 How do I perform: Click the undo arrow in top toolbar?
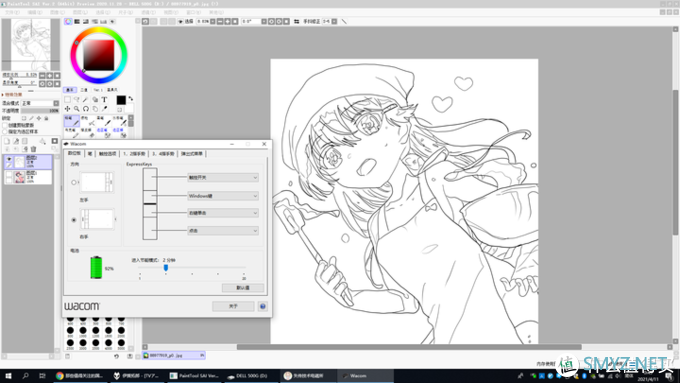tap(146, 21)
